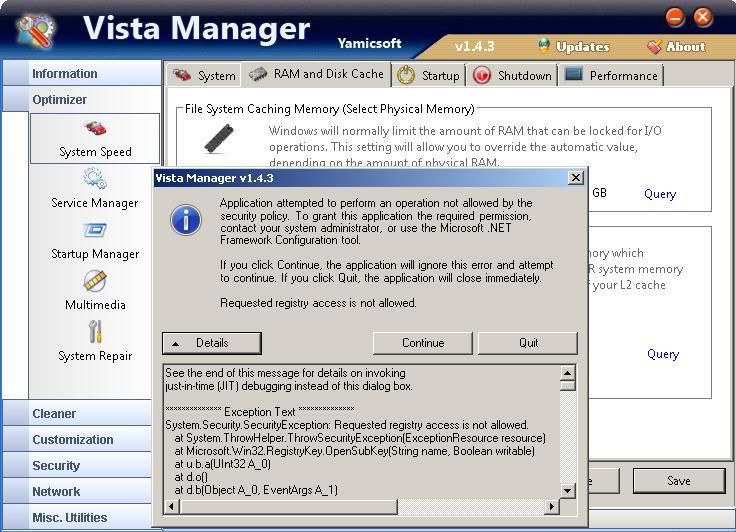This screenshot has height=532, width=736.
Task: Expand the Cleaner sidebar category
Action: 54,413
